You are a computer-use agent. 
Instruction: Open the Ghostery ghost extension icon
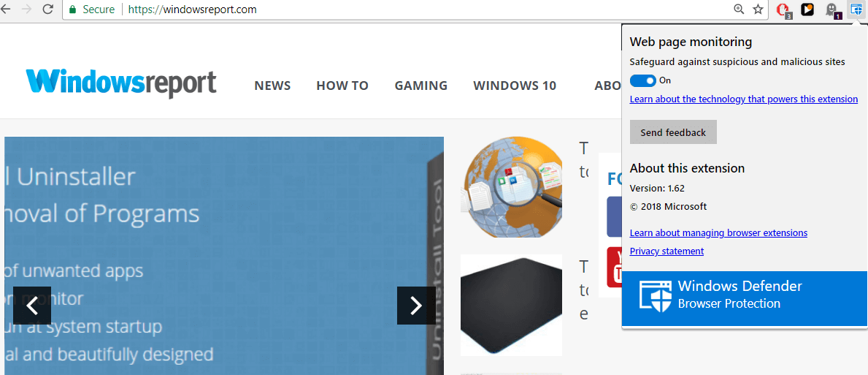(x=832, y=10)
